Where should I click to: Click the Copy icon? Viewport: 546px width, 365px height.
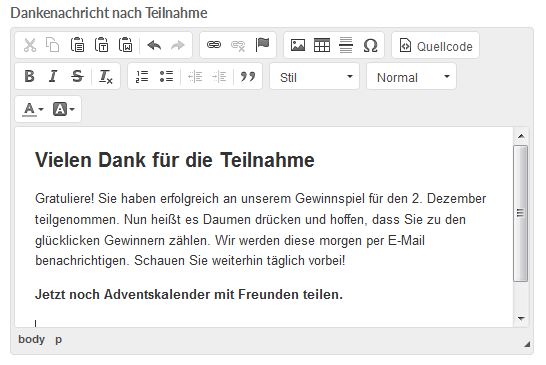pos(53,45)
